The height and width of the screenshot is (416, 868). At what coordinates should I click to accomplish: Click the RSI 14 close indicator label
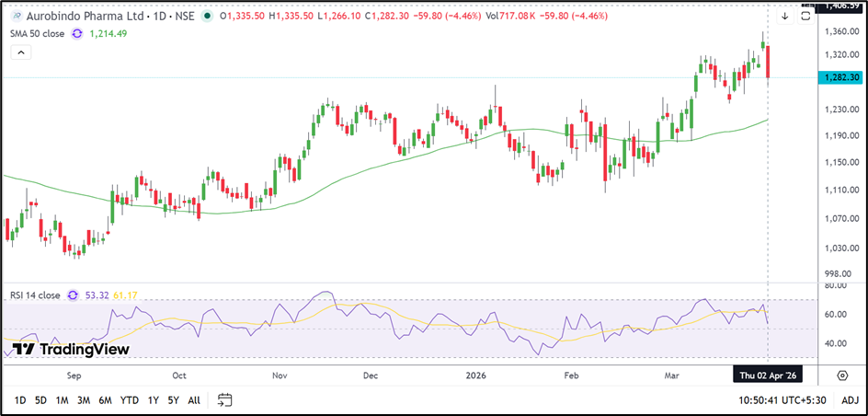[35, 295]
